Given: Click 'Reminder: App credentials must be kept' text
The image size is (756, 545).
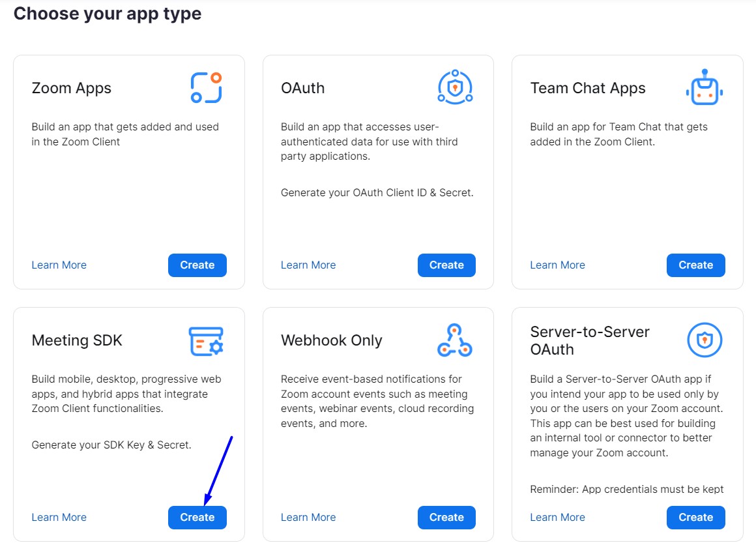Looking at the screenshot, I should pos(627,489).
